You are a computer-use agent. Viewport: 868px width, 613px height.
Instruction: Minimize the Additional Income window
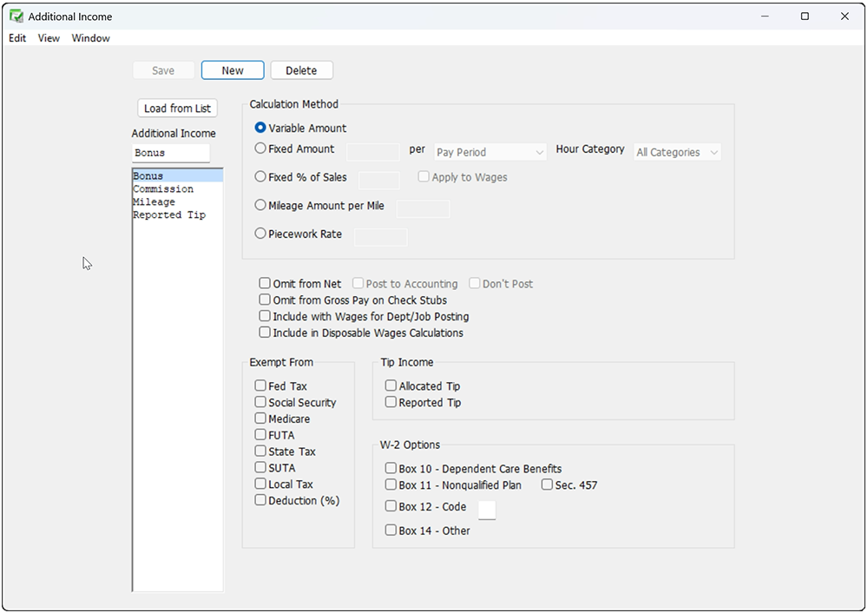pos(765,16)
